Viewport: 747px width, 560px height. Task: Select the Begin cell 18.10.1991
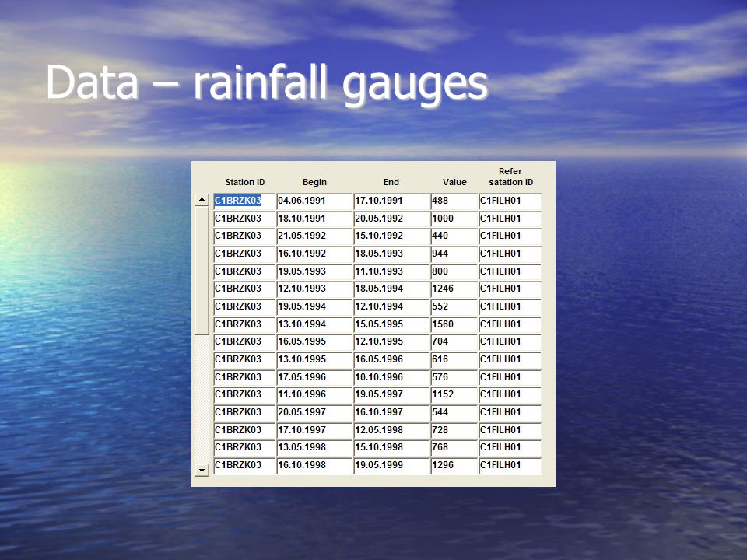coord(314,219)
